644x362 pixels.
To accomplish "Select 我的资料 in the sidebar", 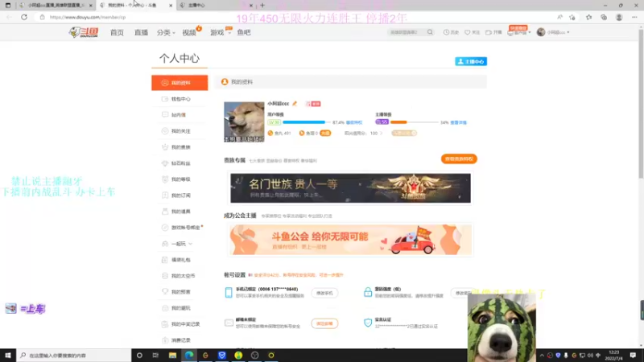I will [x=180, y=83].
